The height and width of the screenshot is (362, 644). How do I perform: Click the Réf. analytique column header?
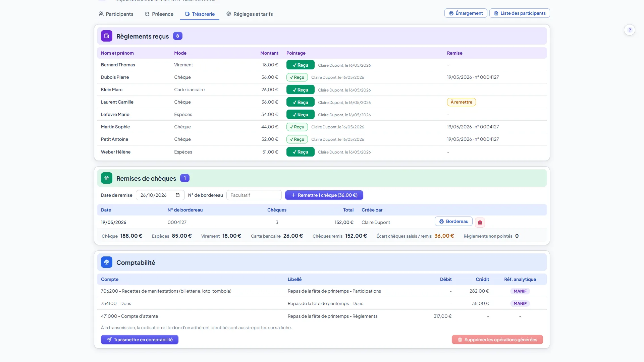520,279
